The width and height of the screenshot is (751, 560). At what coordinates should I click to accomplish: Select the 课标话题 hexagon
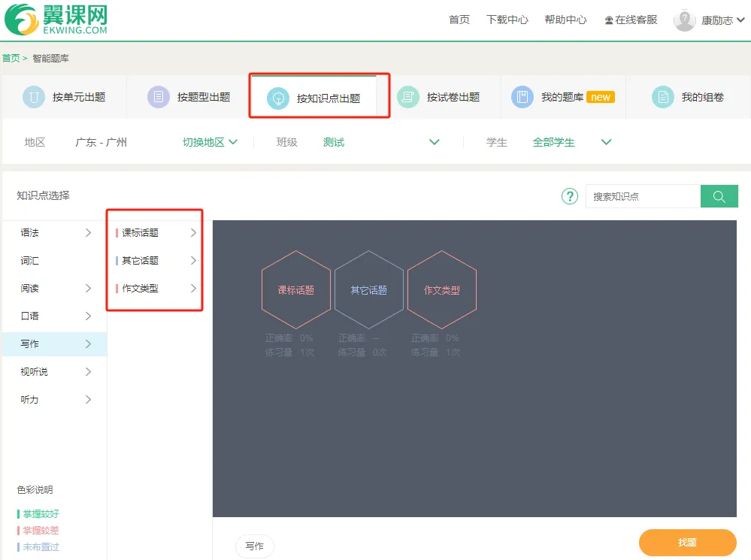tap(296, 290)
